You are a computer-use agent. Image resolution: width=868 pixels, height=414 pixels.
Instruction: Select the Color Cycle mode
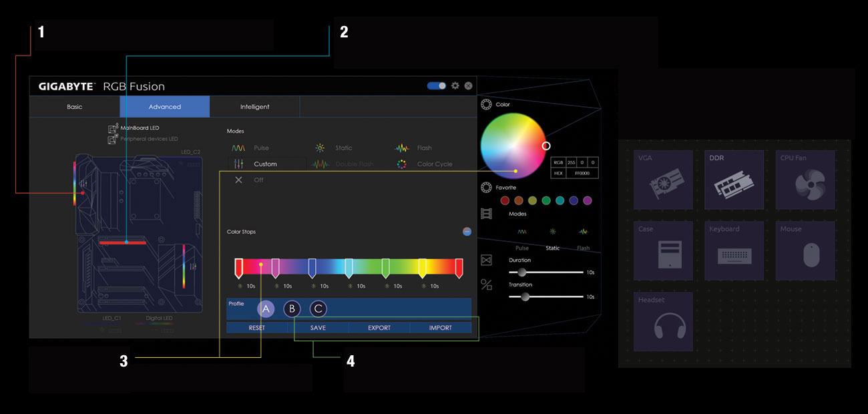(x=424, y=164)
